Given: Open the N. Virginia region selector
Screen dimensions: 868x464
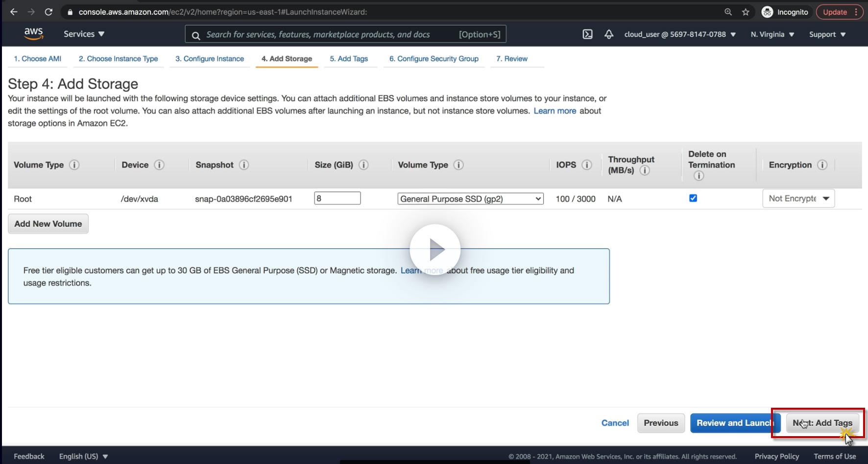Looking at the screenshot, I should tap(772, 34).
